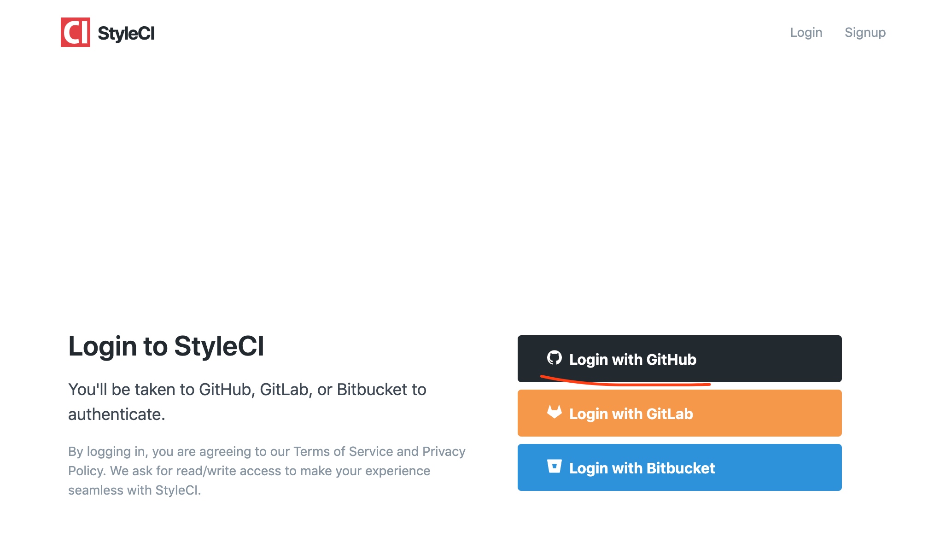Log in using the GitHub button label

point(633,359)
